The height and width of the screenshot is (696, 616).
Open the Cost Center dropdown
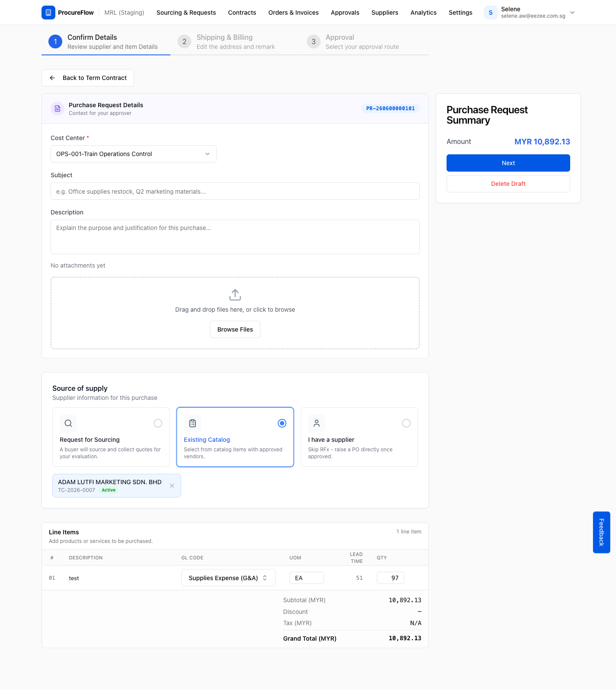tap(134, 154)
